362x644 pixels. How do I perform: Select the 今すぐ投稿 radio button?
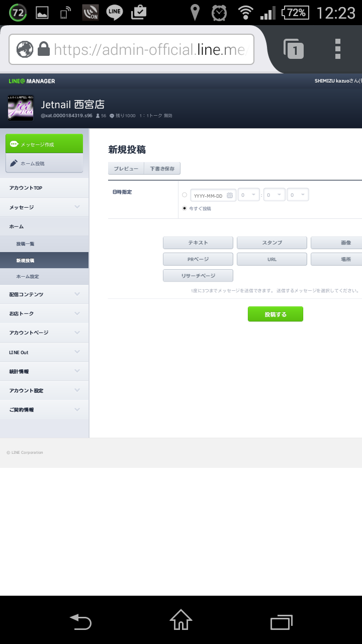tap(185, 208)
